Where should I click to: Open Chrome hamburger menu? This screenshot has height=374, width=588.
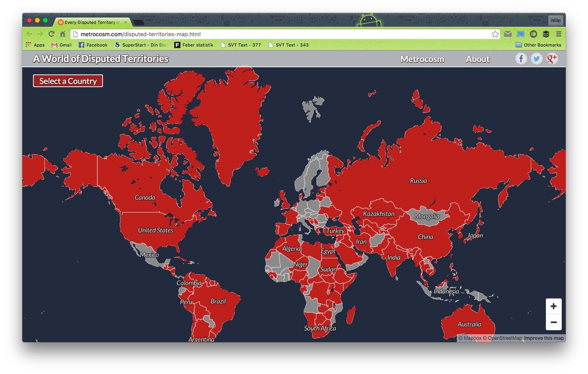pyautogui.click(x=559, y=34)
